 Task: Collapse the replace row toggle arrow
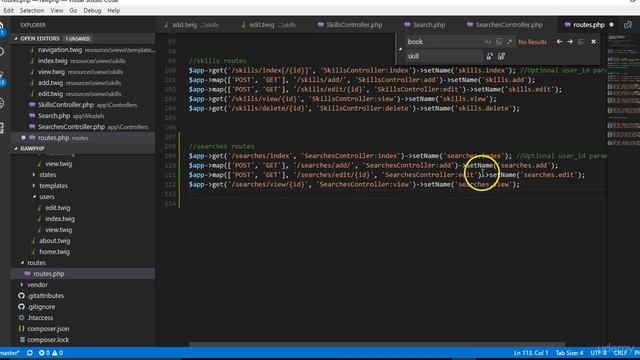coord(400,49)
